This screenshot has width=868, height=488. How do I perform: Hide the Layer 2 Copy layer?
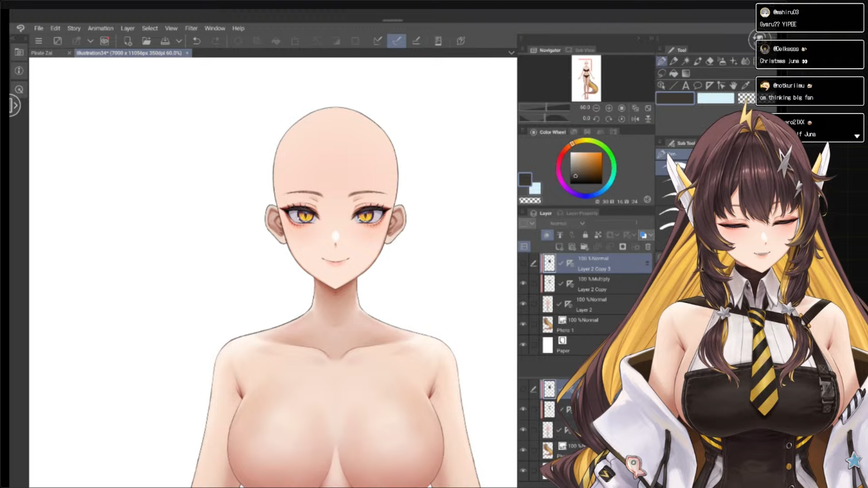(x=523, y=284)
